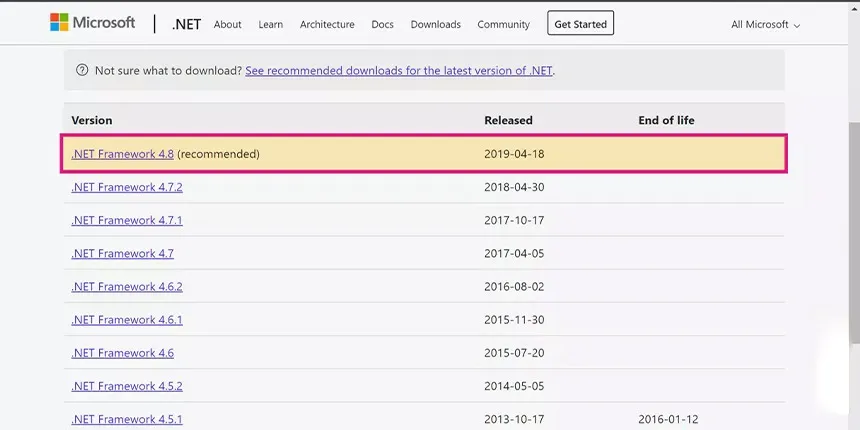Image resolution: width=860 pixels, height=430 pixels.
Task: Select the 2015-07-20 release date
Action: 514,353
